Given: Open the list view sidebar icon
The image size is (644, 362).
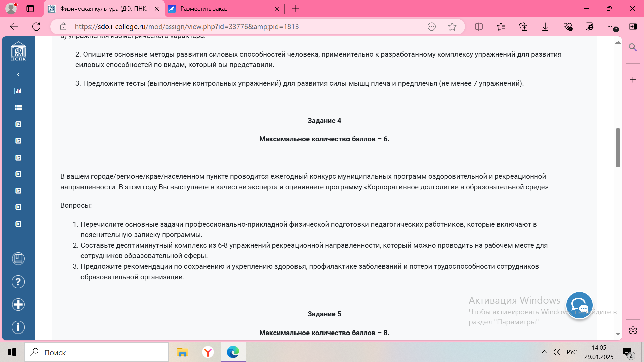Looking at the screenshot, I should click(18, 108).
